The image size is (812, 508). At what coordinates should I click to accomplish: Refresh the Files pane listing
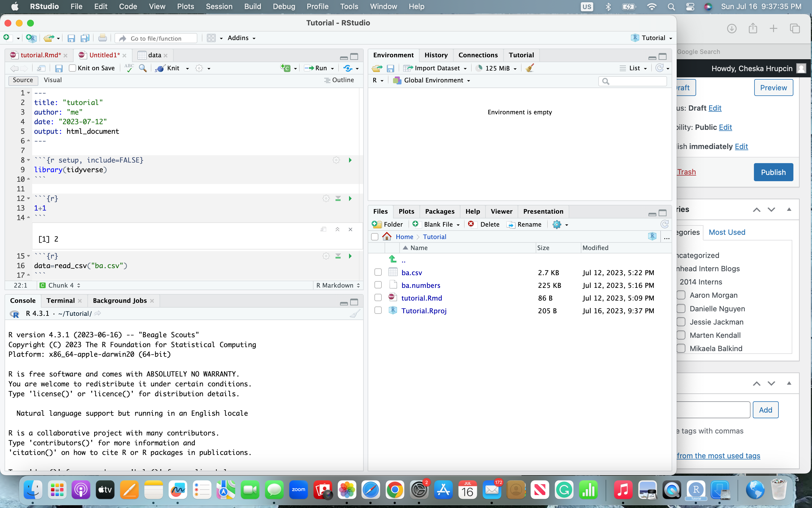(664, 224)
